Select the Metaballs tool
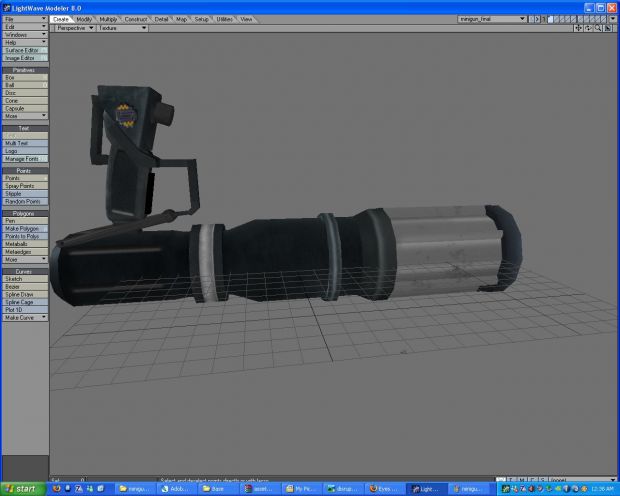 [x=25, y=244]
